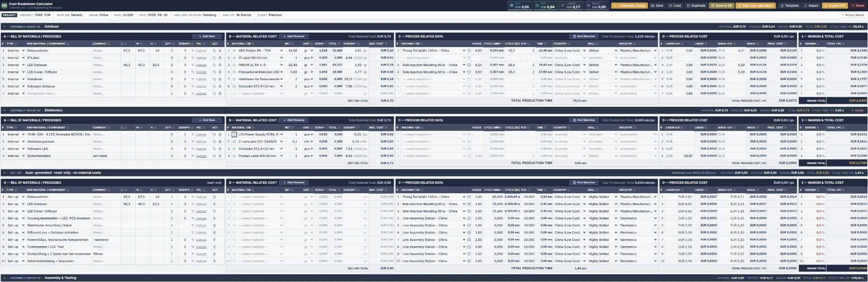Start new calculation

(x=755, y=6)
